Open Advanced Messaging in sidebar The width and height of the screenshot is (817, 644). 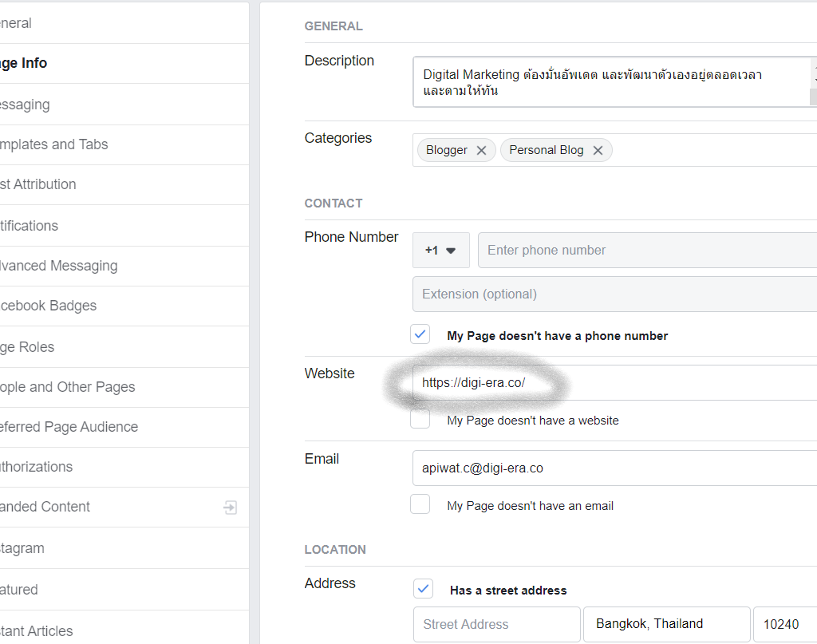coord(58,266)
